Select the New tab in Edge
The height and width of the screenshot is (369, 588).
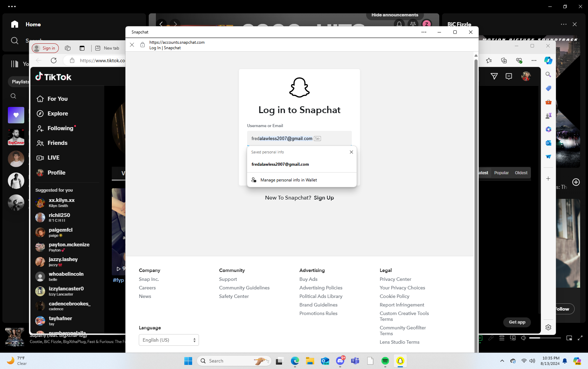click(107, 48)
